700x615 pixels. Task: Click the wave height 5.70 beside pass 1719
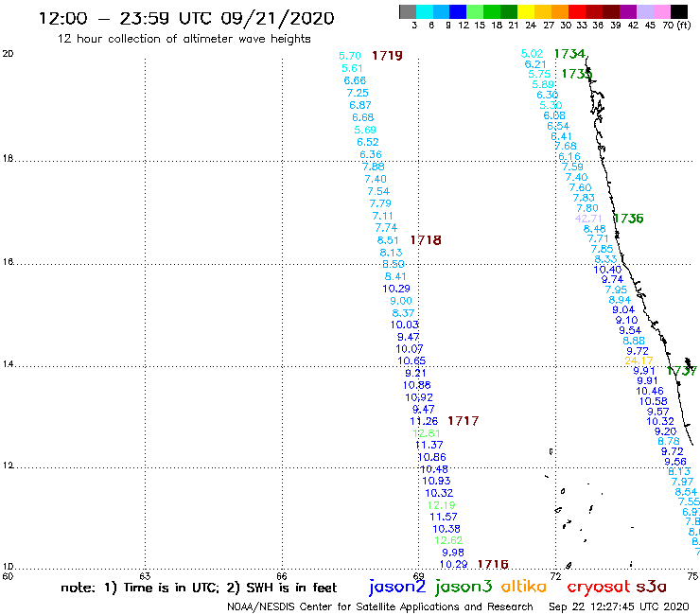click(350, 56)
